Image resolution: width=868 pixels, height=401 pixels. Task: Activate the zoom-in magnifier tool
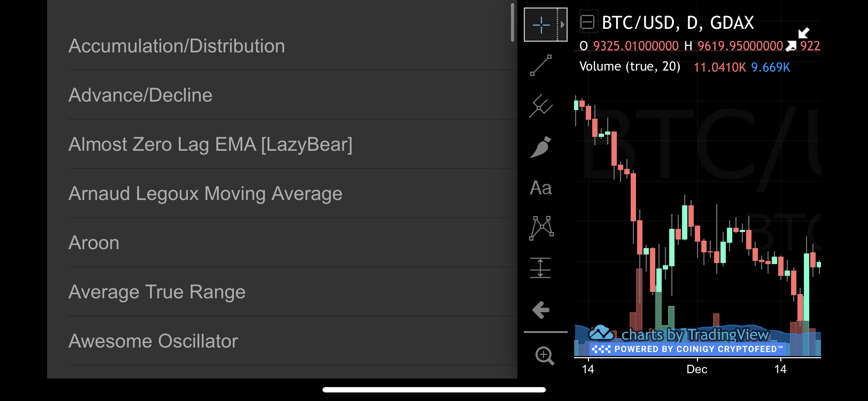tap(545, 356)
